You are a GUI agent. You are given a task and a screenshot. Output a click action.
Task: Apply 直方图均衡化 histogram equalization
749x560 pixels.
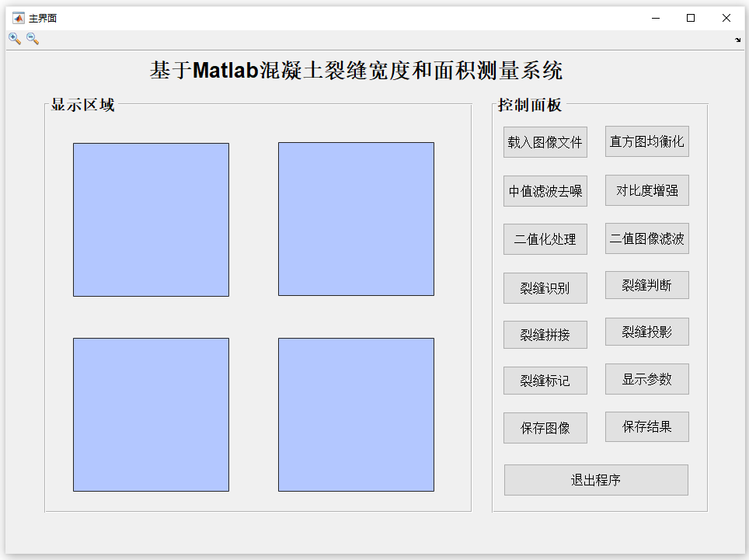coord(646,141)
